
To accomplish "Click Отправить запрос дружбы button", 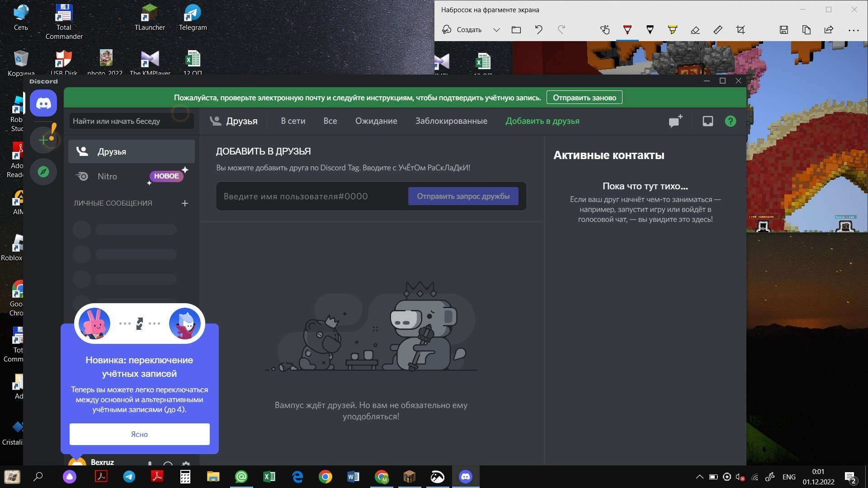I will (x=463, y=196).
